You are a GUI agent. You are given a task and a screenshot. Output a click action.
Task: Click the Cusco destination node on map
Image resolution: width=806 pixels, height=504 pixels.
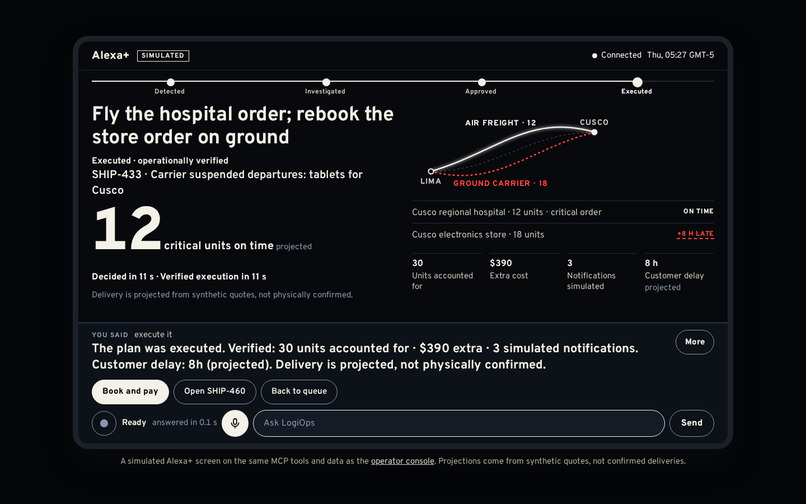click(594, 132)
